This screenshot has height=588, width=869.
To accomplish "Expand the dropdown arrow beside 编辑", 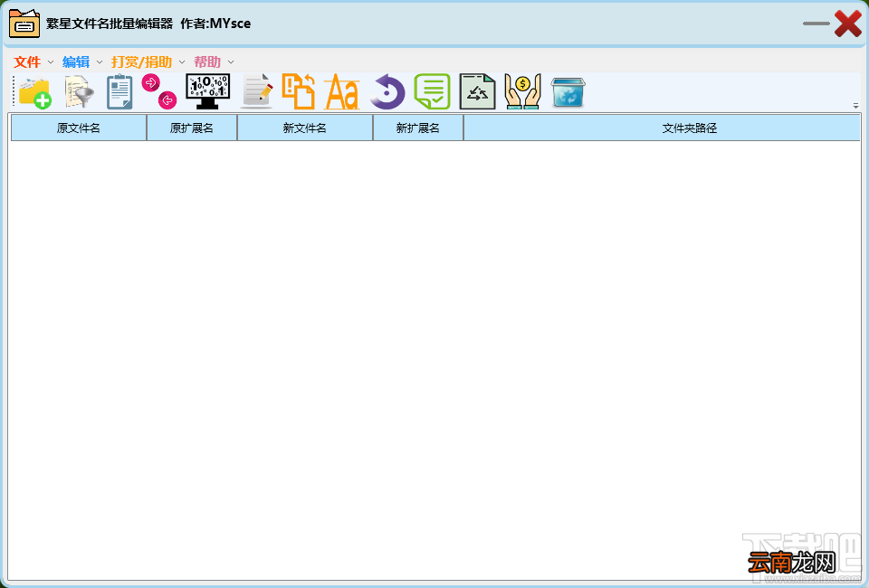I will point(100,62).
